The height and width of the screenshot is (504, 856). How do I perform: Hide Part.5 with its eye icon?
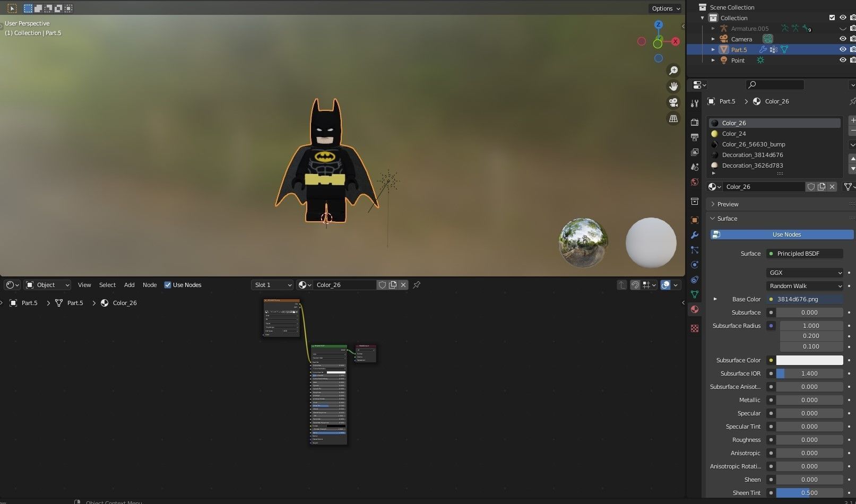[843, 49]
